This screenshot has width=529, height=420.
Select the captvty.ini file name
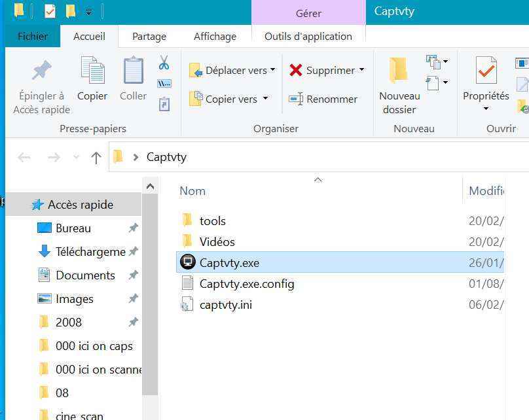coord(226,304)
